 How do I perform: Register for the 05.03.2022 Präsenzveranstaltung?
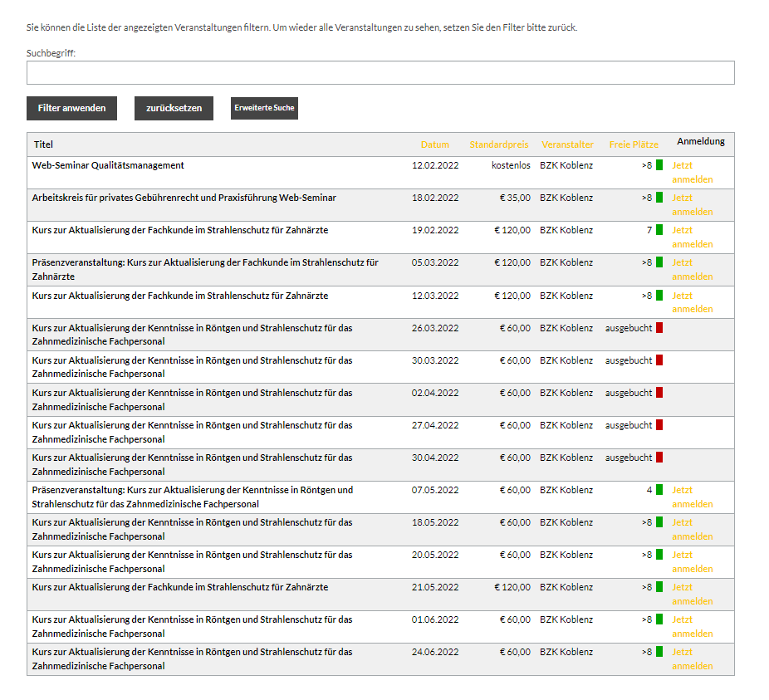tap(692, 270)
